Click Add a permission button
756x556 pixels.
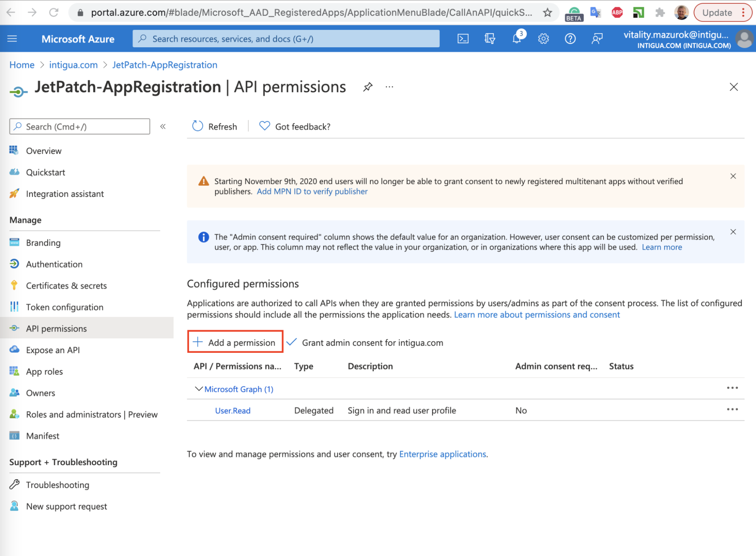point(235,342)
